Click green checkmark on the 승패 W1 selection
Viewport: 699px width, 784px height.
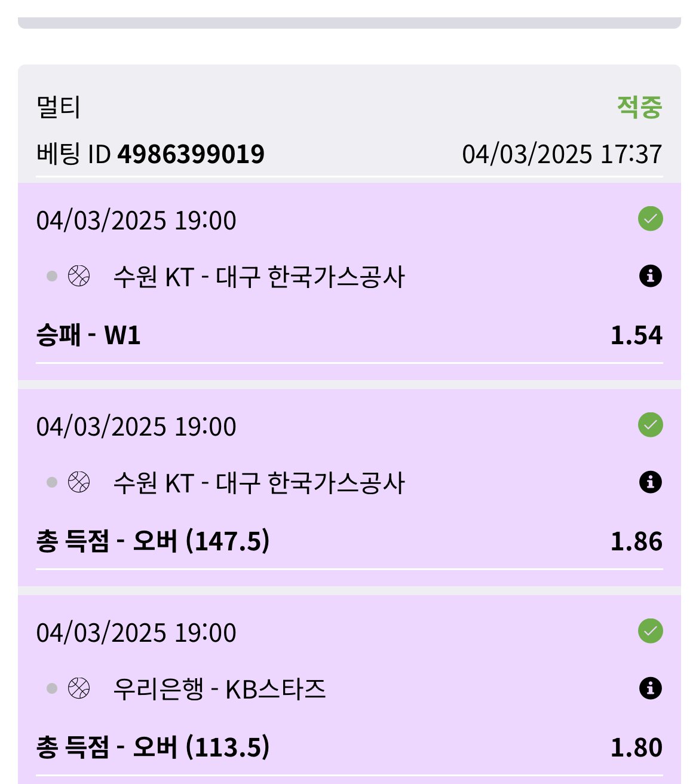[650, 219]
